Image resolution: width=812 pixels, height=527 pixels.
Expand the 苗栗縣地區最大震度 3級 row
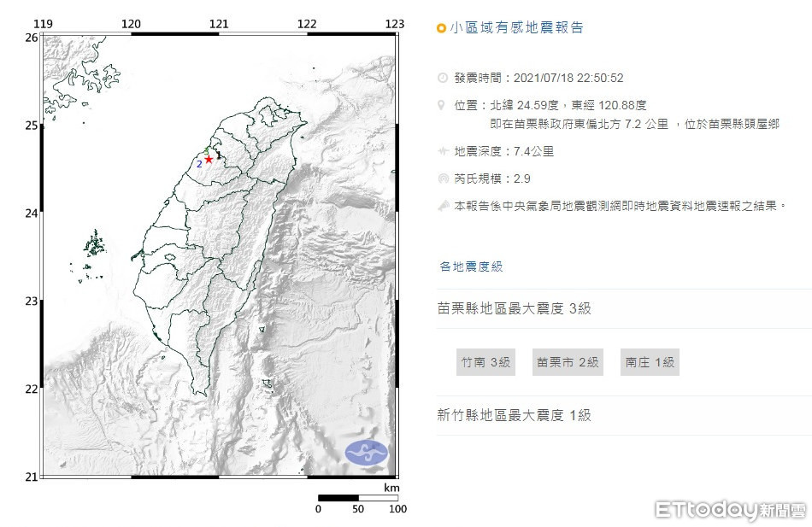(514, 308)
